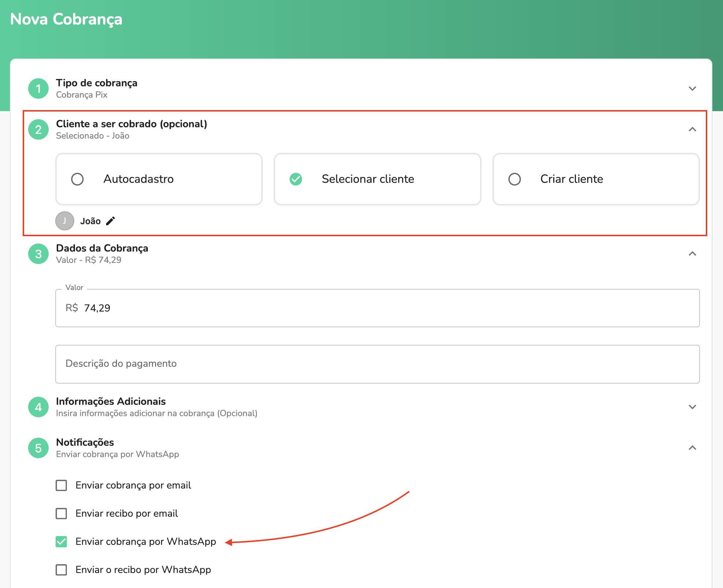
Task: Click step 4 number badge
Action: click(x=38, y=407)
